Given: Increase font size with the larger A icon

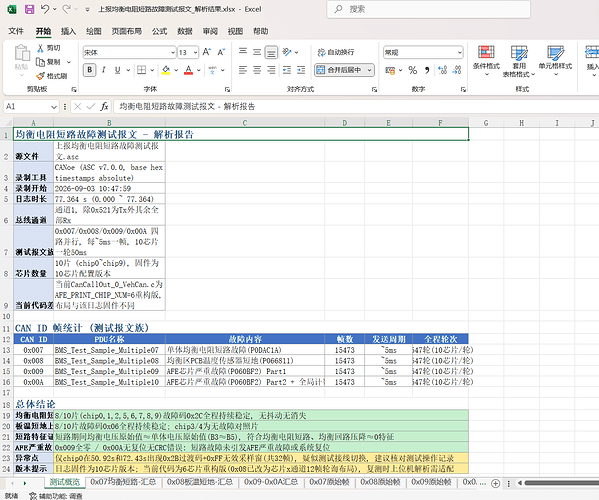Looking at the screenshot, I should [207, 52].
